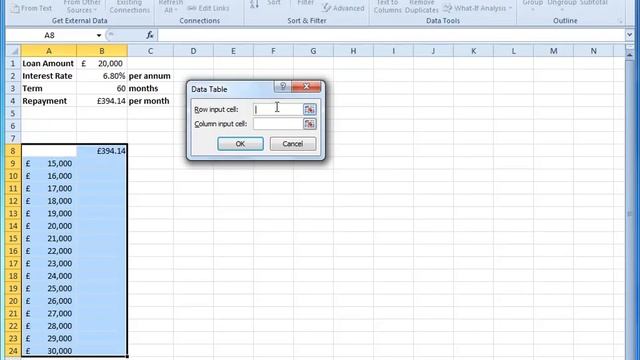The image size is (640, 360).
Task: Select column G header
Action: point(313,51)
